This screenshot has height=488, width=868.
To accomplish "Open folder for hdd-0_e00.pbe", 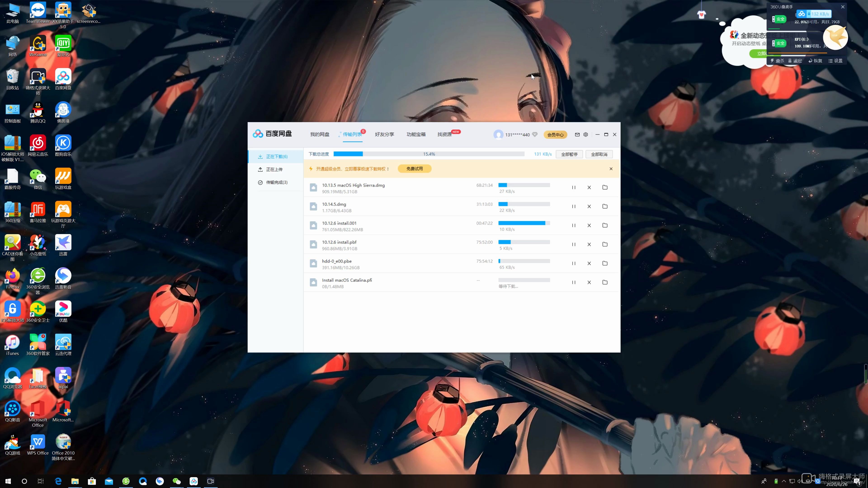I will 605,263.
